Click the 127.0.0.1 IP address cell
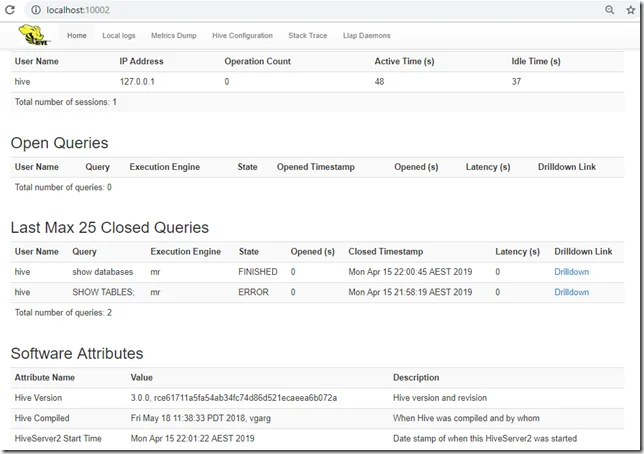644x454 pixels. [140, 81]
